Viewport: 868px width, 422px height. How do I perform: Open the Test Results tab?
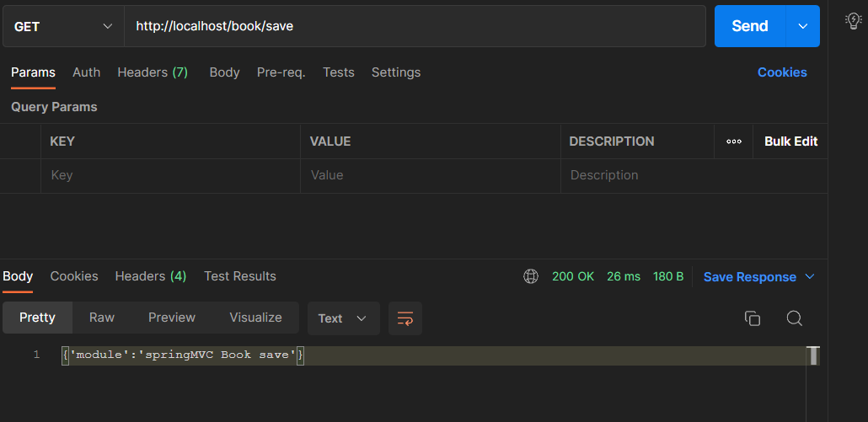(239, 276)
